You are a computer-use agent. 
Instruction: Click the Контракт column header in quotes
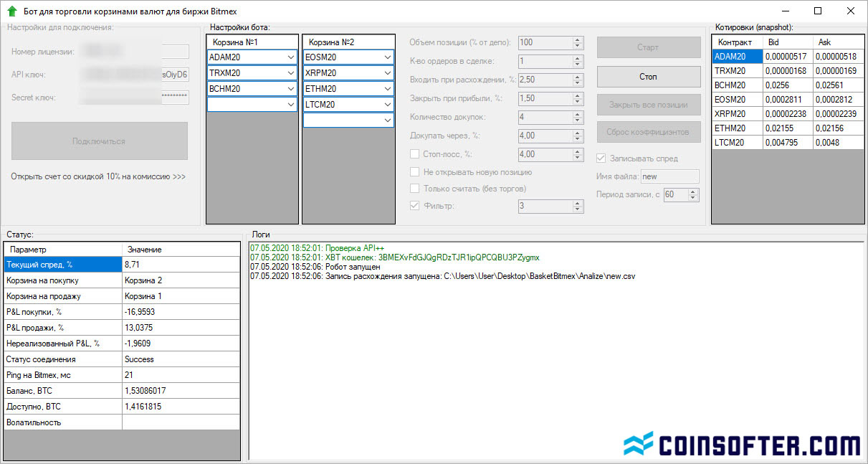click(738, 42)
